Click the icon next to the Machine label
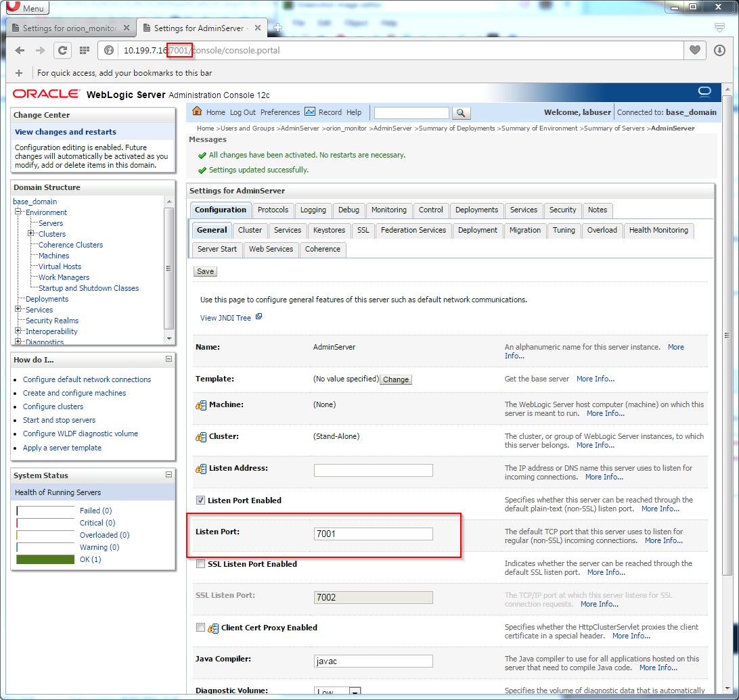Image resolution: width=739 pixels, height=700 pixels. tap(201, 404)
